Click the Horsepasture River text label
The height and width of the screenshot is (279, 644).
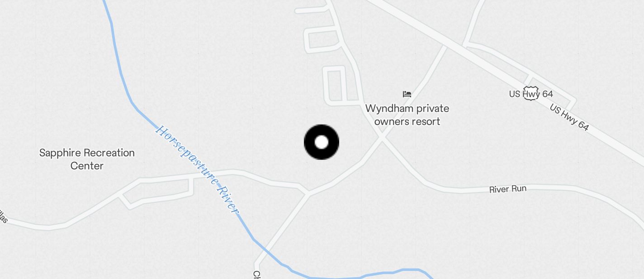click(197, 169)
